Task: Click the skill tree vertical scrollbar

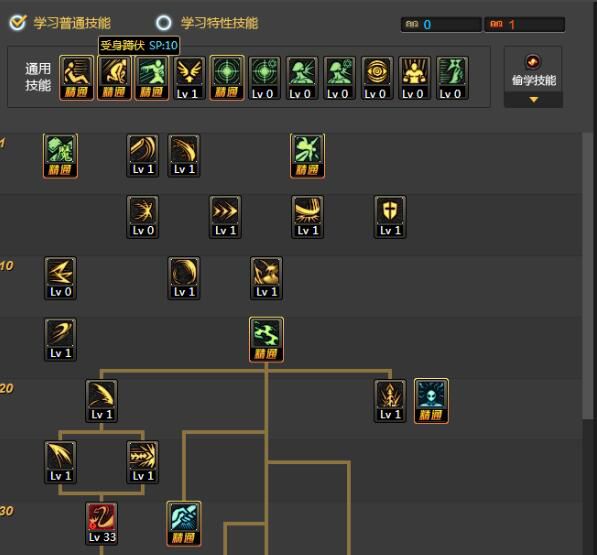Action: [x=587, y=276]
